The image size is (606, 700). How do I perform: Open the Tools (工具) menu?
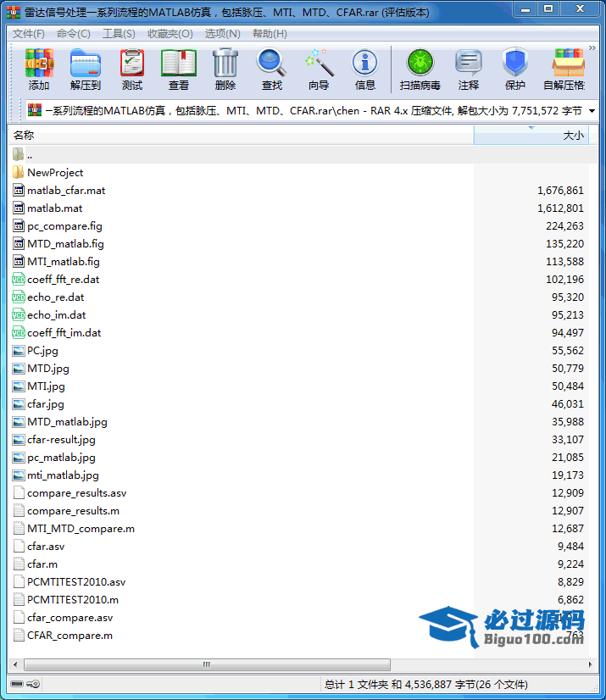[x=119, y=34]
